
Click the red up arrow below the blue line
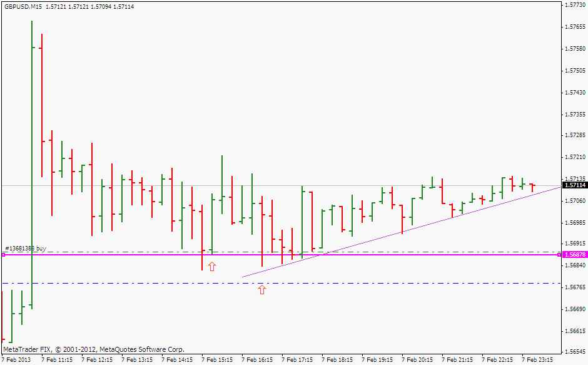262,289
